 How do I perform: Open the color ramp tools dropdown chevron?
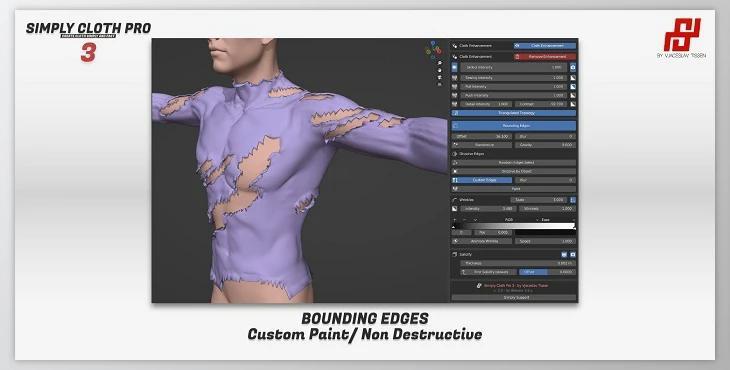click(x=475, y=220)
